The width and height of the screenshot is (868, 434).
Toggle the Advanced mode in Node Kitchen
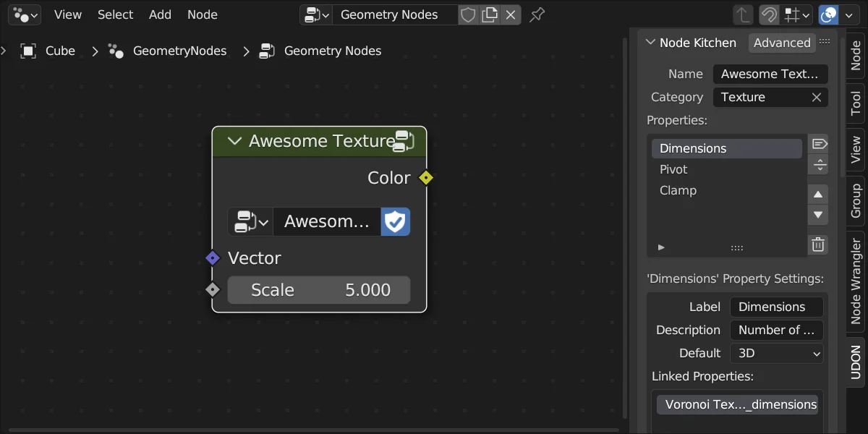pyautogui.click(x=782, y=43)
